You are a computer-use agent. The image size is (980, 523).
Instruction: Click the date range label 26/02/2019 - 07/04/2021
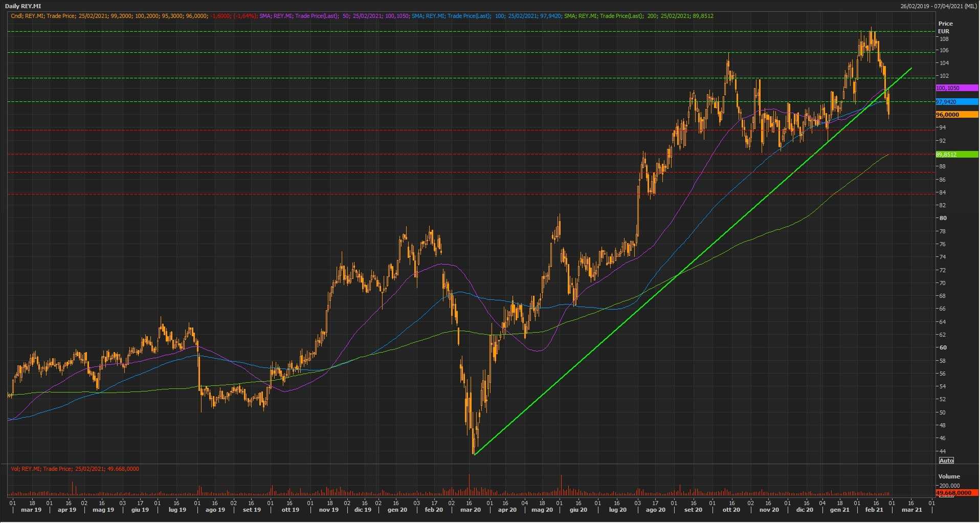939,6
